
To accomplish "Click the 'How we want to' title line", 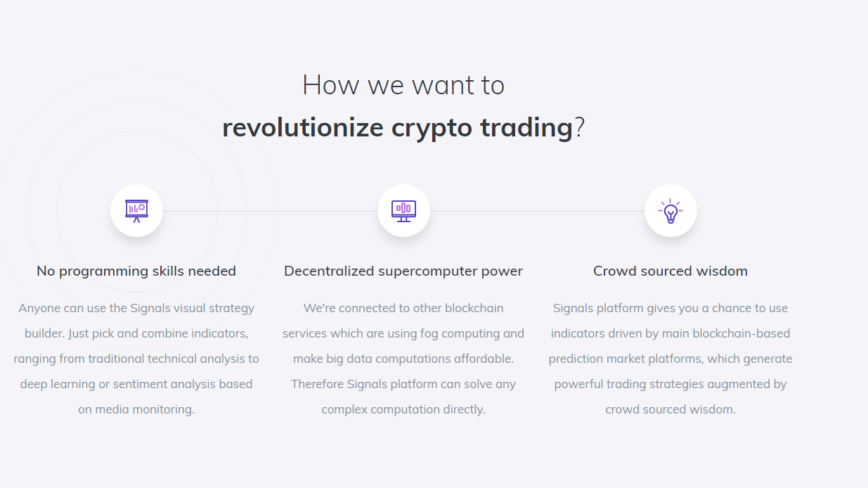I will (x=403, y=85).
